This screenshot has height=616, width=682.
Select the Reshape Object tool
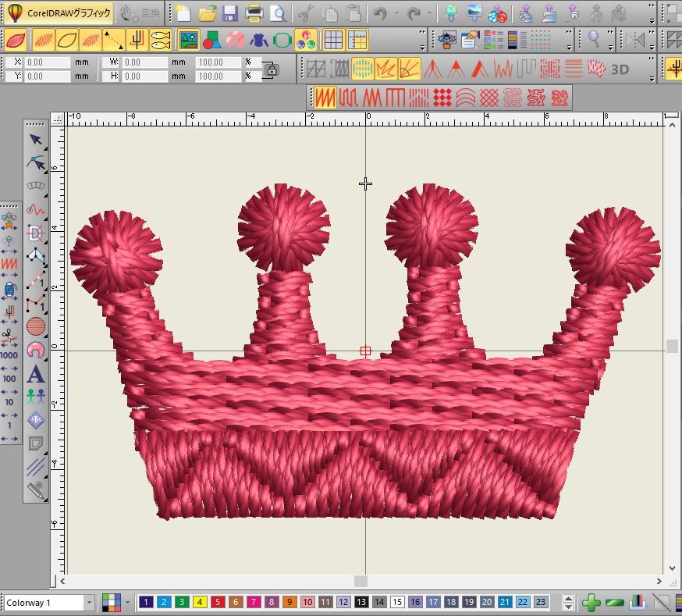click(36, 163)
